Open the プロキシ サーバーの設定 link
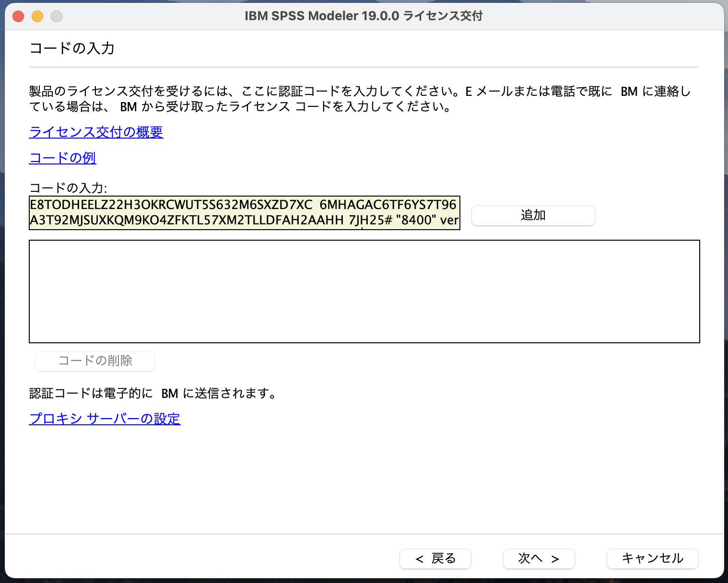This screenshot has width=728, height=583. pyautogui.click(x=105, y=419)
